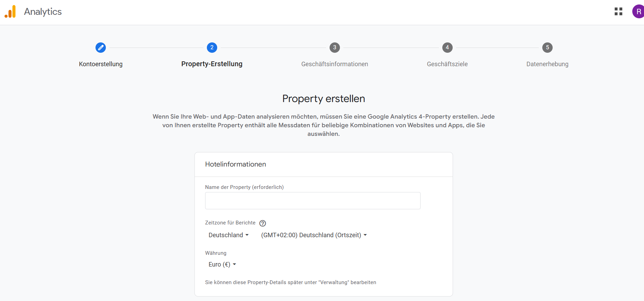Select the Geschäftsinformationen step label
This screenshot has width=644, height=301.
334,64
